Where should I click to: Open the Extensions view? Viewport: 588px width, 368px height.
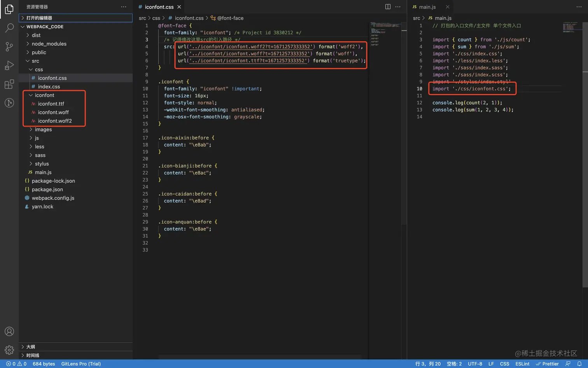click(9, 84)
